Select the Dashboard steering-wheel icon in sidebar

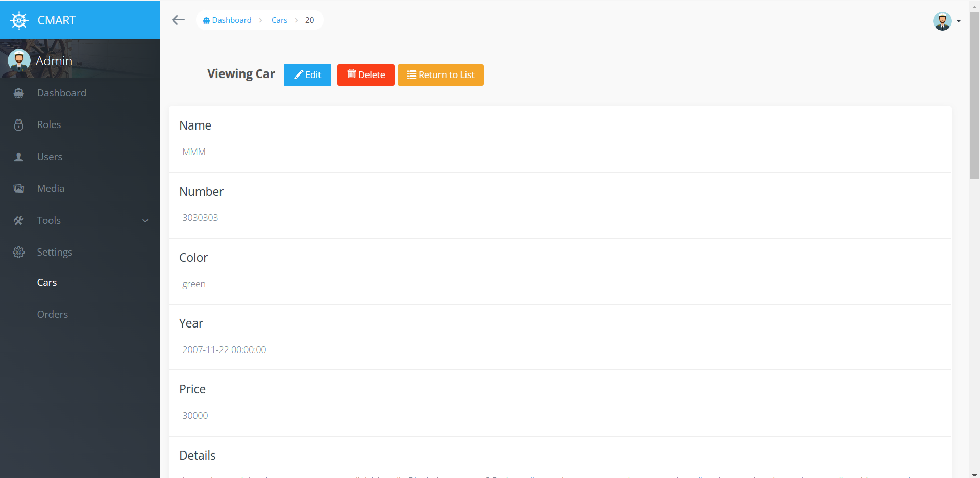point(19,93)
